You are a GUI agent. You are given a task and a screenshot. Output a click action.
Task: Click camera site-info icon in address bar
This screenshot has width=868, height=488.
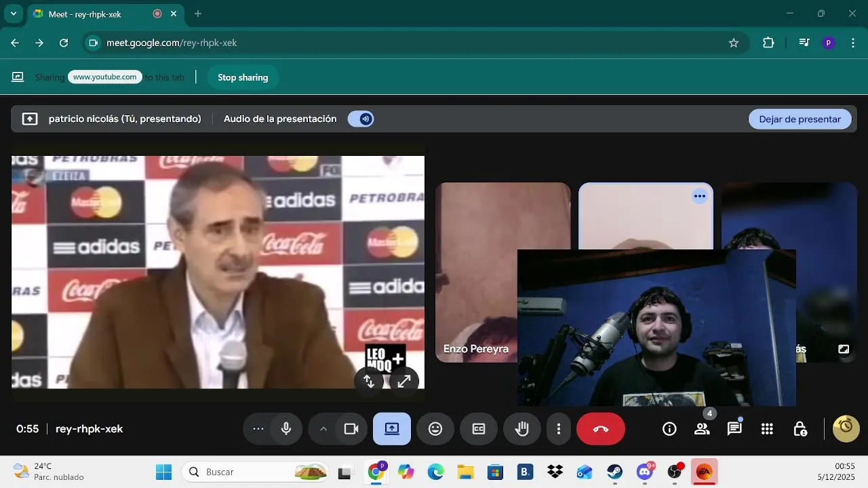(94, 43)
